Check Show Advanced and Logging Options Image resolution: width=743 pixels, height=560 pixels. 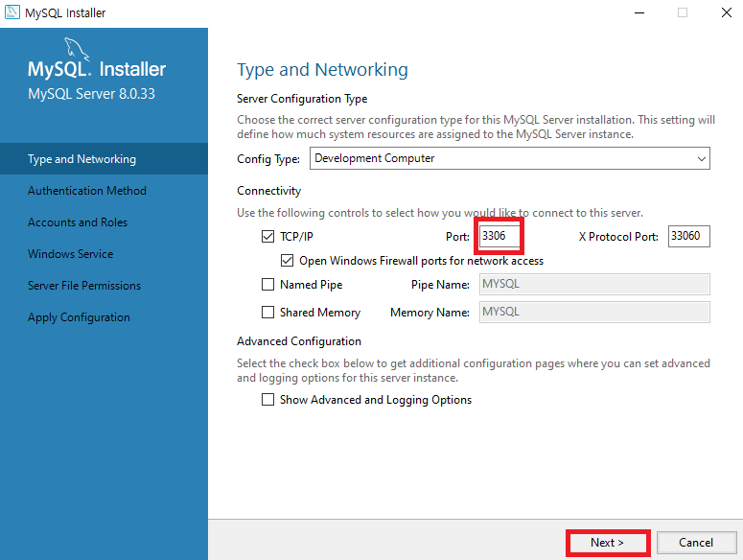267,400
